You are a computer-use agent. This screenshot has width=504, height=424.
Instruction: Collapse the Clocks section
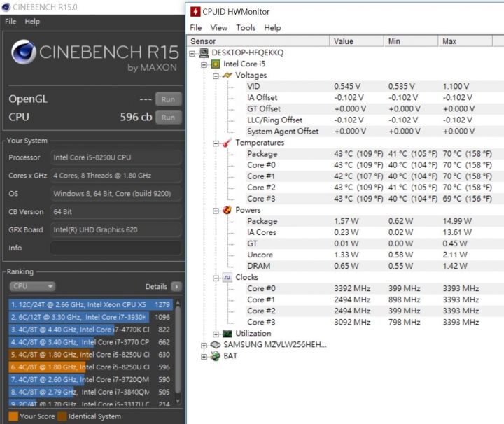tap(216, 278)
